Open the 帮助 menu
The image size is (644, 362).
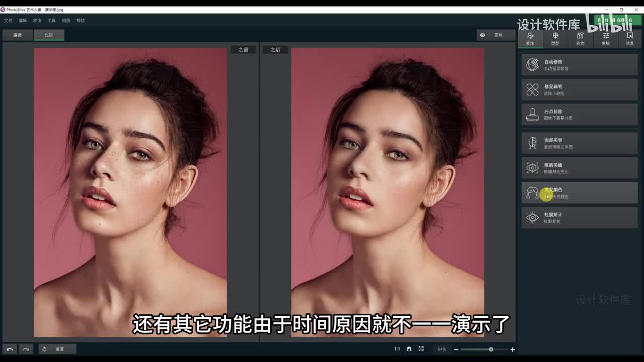[x=80, y=21]
